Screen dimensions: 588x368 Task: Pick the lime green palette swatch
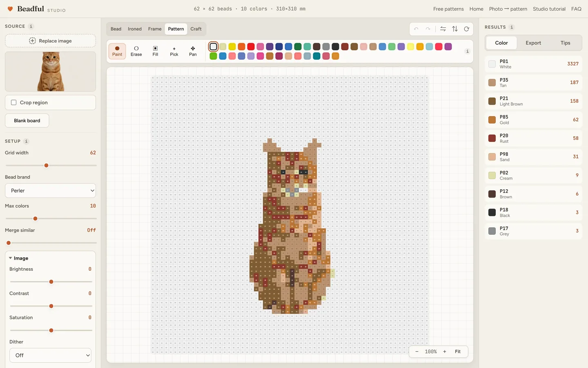pyautogui.click(x=213, y=56)
